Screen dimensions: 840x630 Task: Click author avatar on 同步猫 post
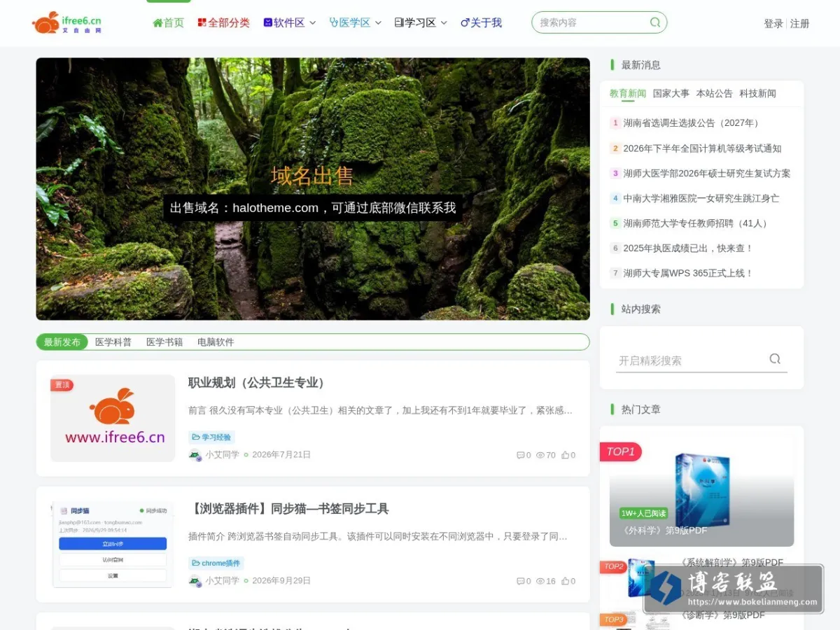pos(195,581)
